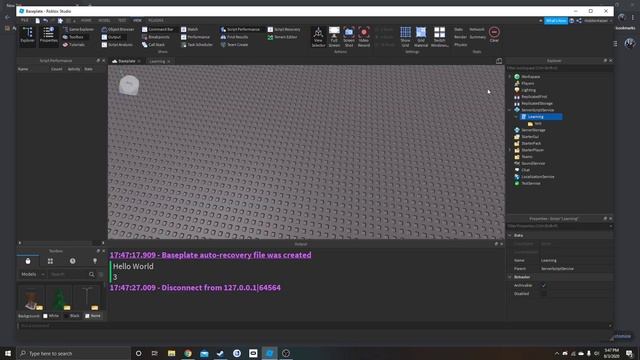Expand the StarterPlayer node
Screen dimensions: 640x360
pos(509,150)
